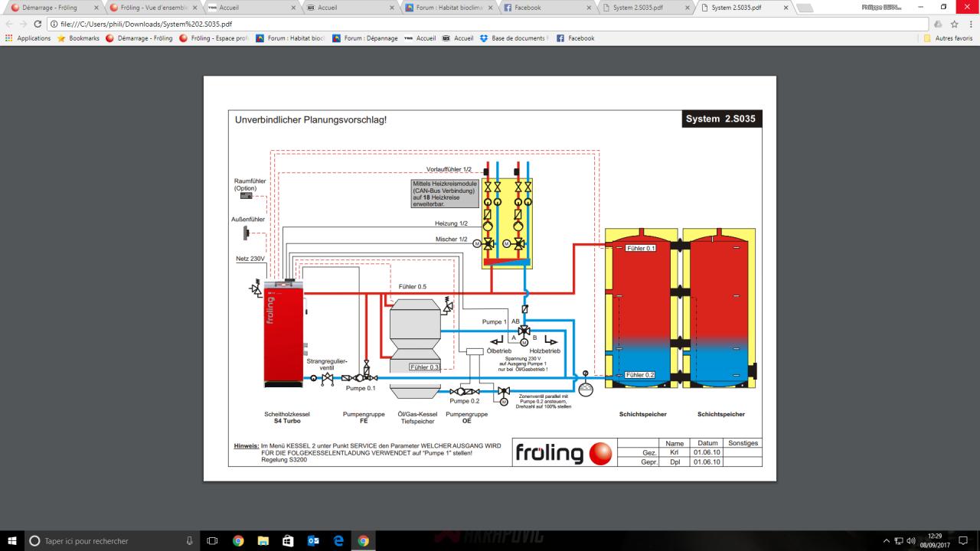This screenshot has width=980, height=551.
Task: Go back to the previous page
Action: click(10, 24)
